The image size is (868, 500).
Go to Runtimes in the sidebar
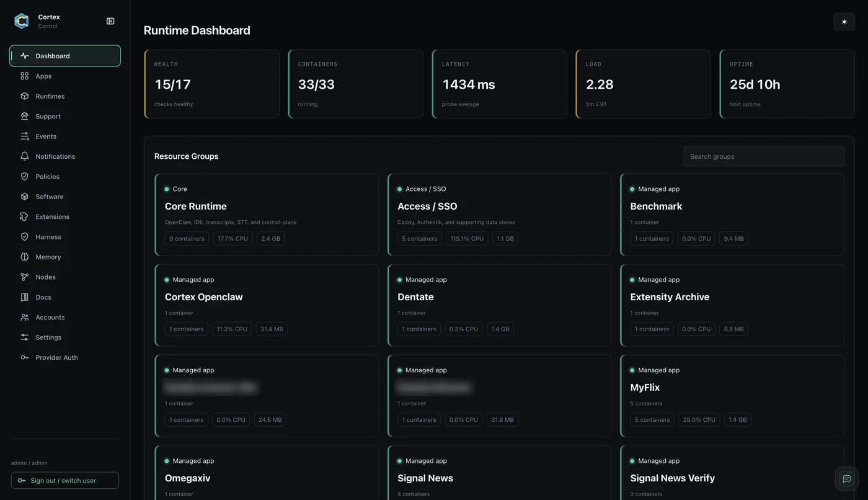pos(65,96)
